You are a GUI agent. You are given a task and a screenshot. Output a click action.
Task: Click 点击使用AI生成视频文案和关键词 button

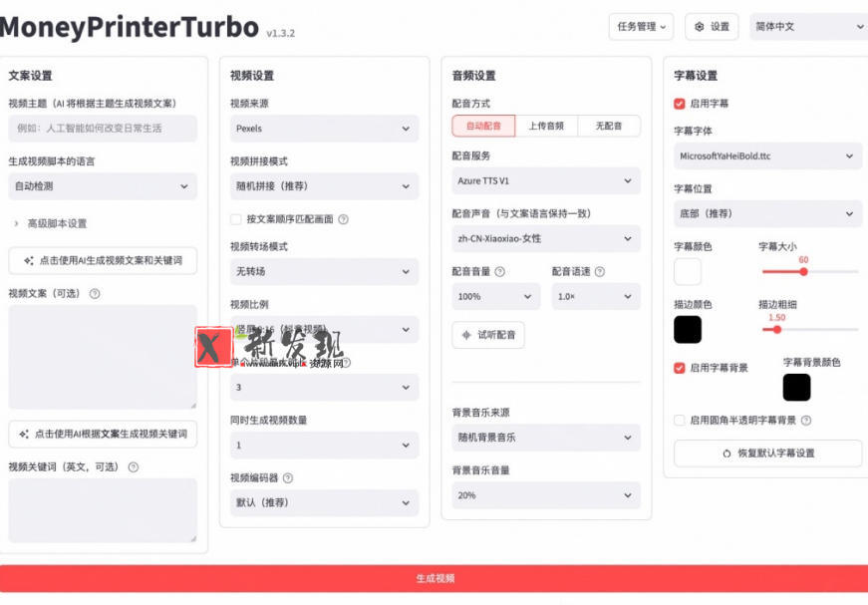click(x=103, y=260)
